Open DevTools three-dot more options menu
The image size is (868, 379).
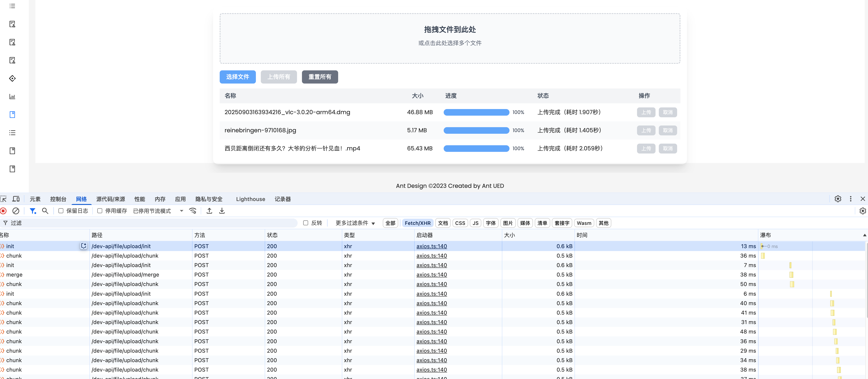(851, 199)
